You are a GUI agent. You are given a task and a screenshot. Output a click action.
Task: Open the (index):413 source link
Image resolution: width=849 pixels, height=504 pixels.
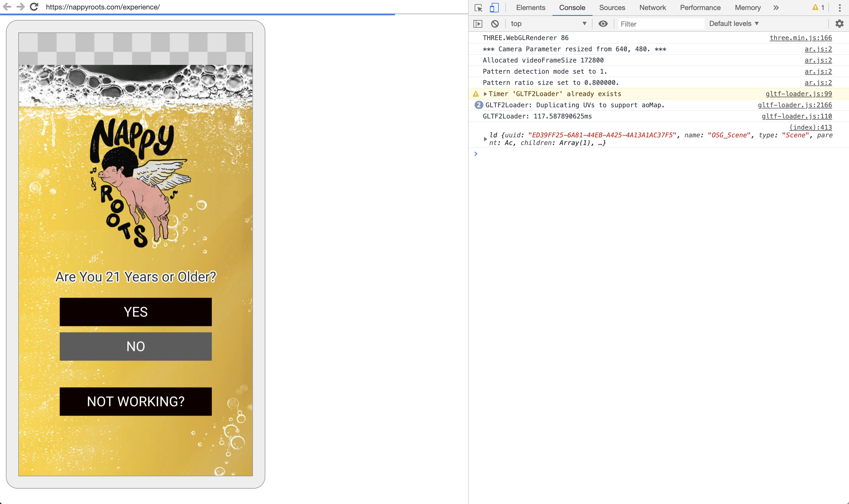811,127
